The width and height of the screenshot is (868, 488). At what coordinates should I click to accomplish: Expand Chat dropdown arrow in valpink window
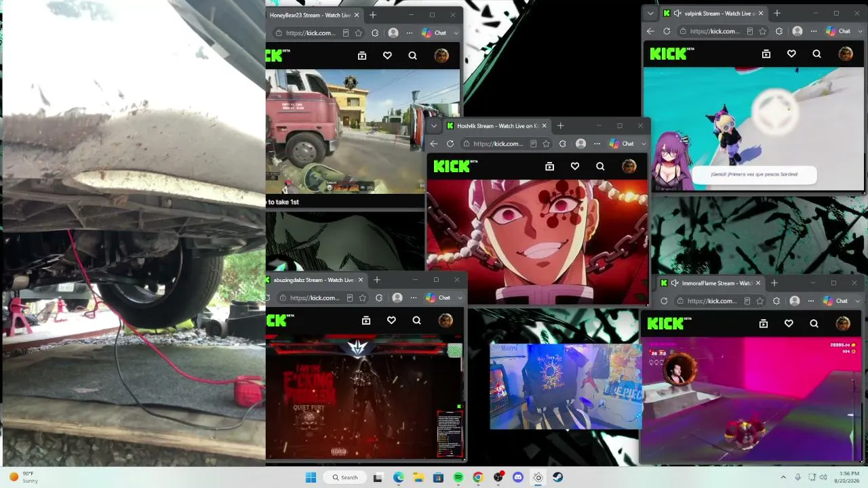click(860, 31)
